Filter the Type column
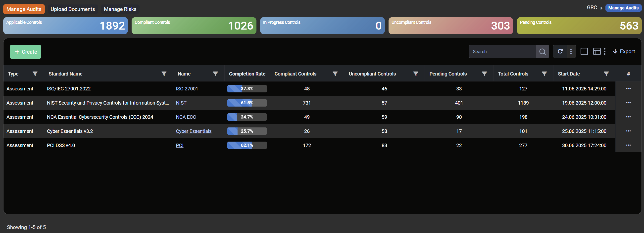Image resolution: width=644 pixels, height=233 pixels. coord(35,74)
